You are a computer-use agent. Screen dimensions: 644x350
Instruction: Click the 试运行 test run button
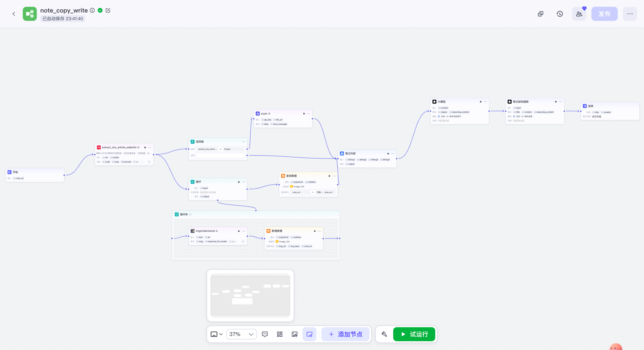[x=414, y=334]
